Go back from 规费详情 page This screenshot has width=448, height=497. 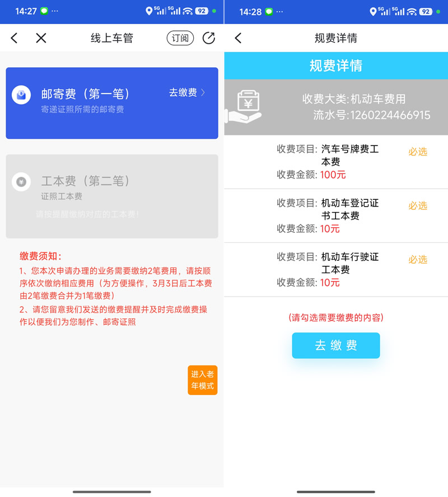point(238,38)
